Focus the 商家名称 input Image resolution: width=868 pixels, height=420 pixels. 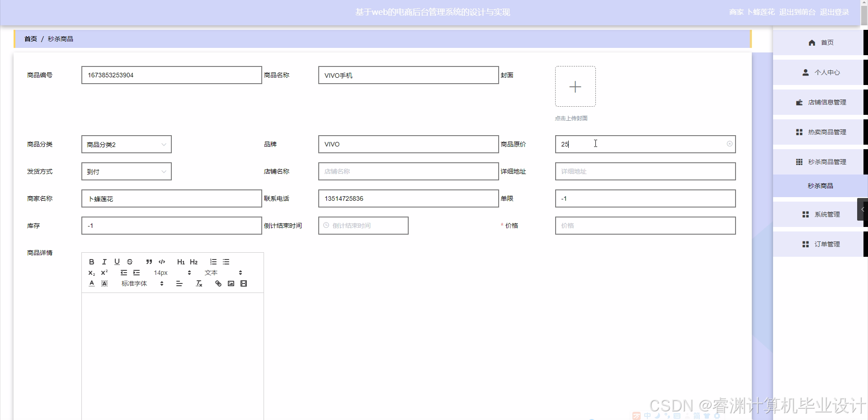[172, 198]
